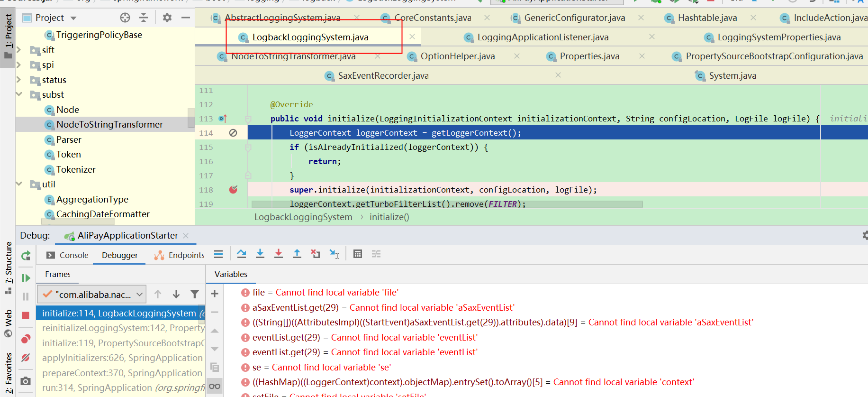868x397 pixels.
Task: Resume program execution
Action: coord(26,278)
